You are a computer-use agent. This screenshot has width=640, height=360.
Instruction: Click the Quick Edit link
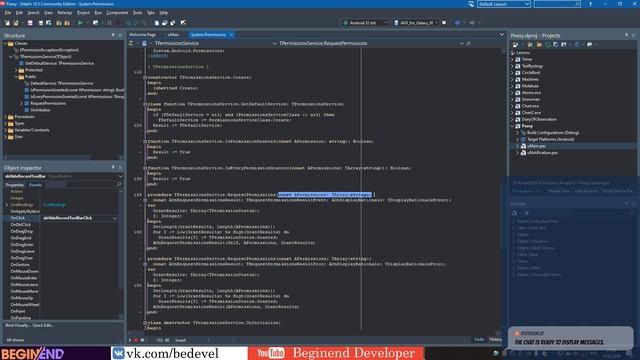pyautogui.click(x=42, y=325)
